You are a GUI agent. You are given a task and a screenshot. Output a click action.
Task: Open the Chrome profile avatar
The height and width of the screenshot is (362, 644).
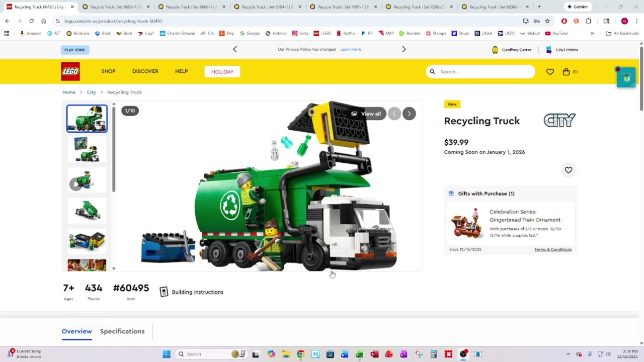point(624,21)
